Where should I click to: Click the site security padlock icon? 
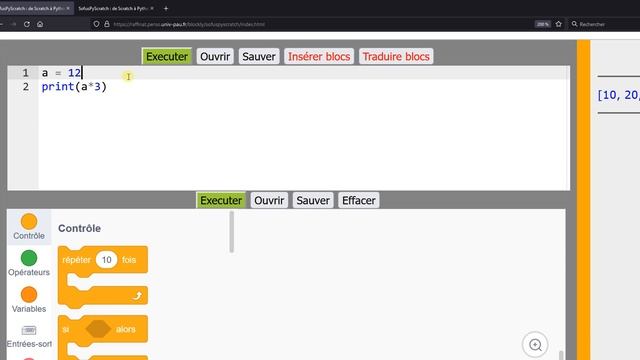click(107, 24)
